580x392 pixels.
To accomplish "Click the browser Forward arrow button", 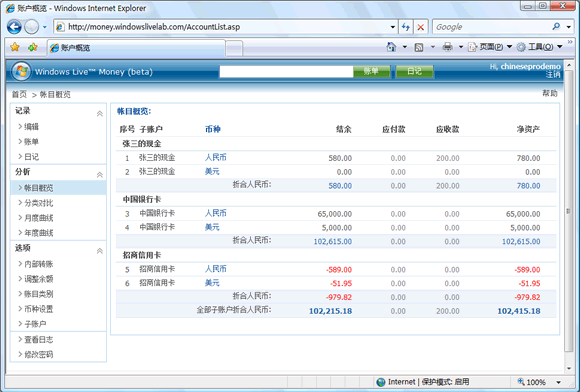I will (x=31, y=27).
